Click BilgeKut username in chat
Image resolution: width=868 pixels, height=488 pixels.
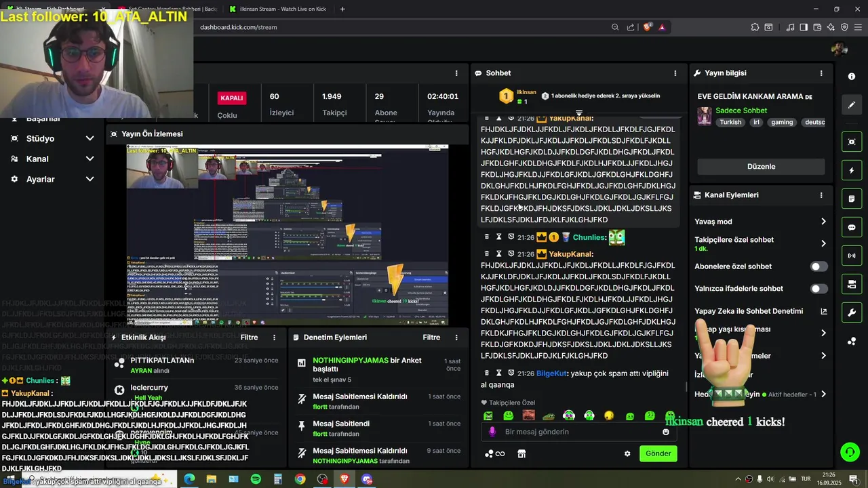pyautogui.click(x=553, y=373)
